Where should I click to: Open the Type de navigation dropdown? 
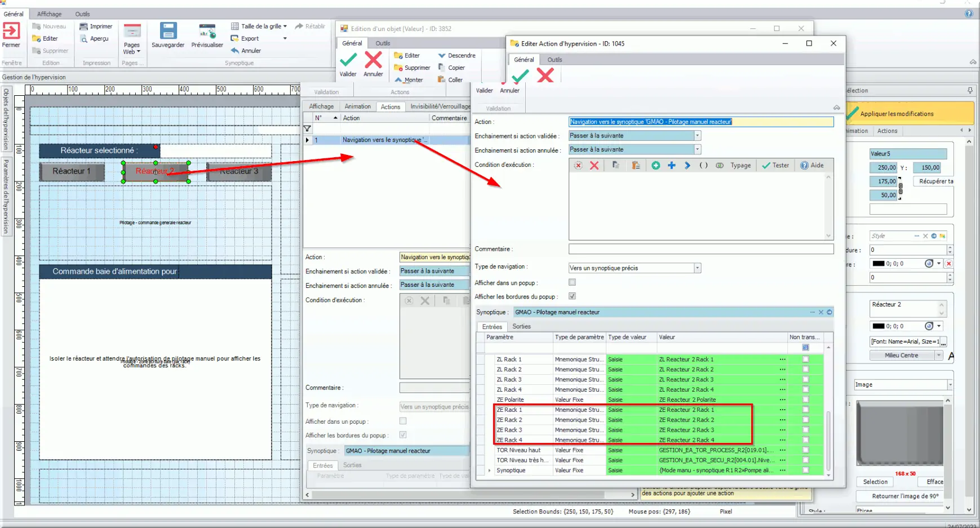click(x=697, y=268)
